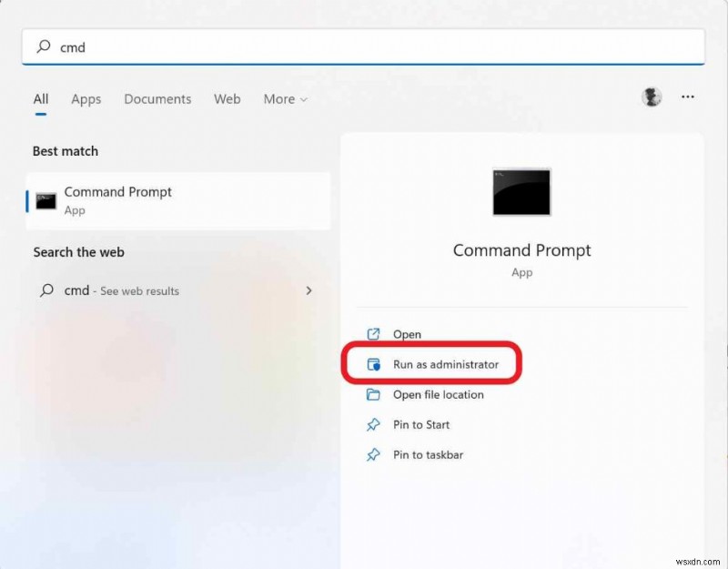Open the Documents search tab
Image resolution: width=728 pixels, height=569 pixels.
[157, 98]
